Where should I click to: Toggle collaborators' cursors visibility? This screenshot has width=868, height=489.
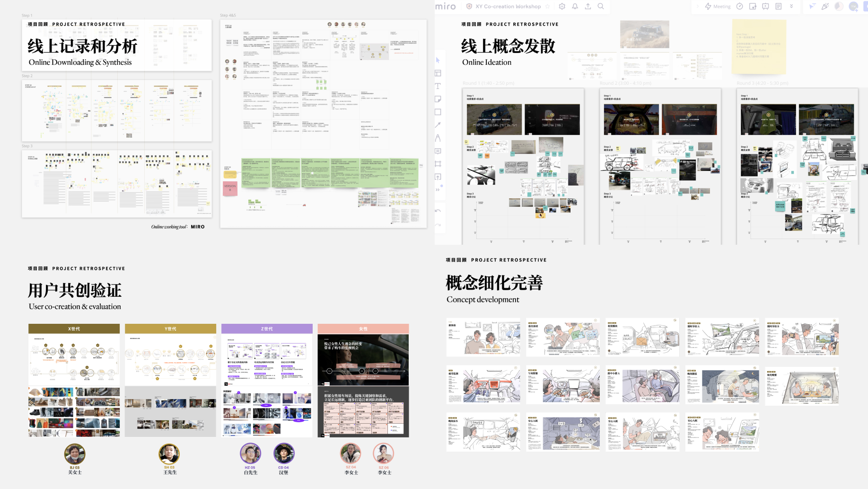[x=812, y=7]
